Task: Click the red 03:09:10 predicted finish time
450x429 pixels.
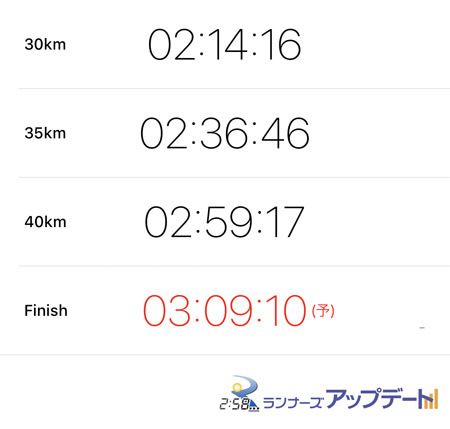Action: (x=225, y=310)
